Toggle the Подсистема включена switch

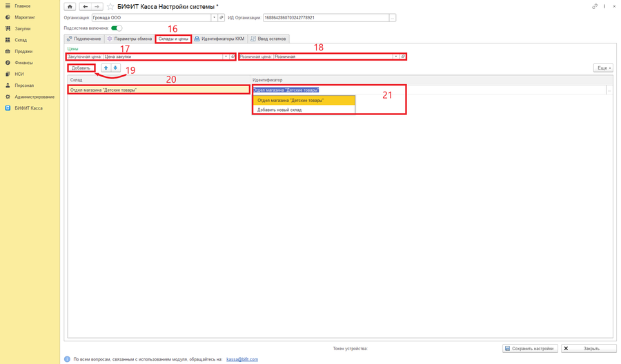[117, 28]
